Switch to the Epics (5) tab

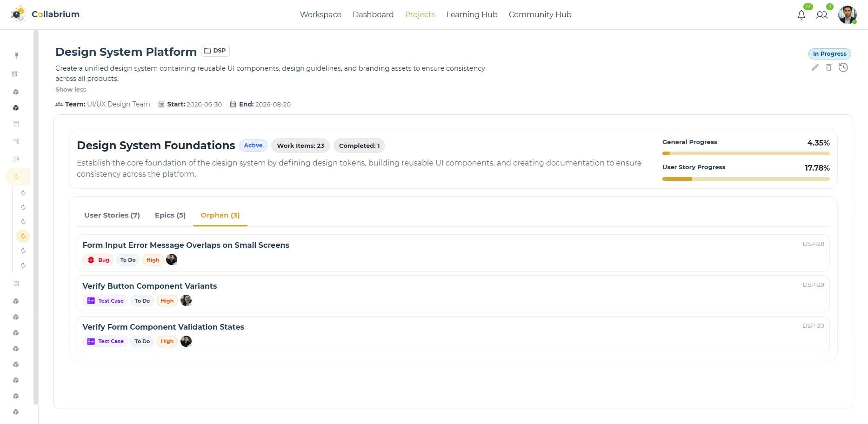170,215
